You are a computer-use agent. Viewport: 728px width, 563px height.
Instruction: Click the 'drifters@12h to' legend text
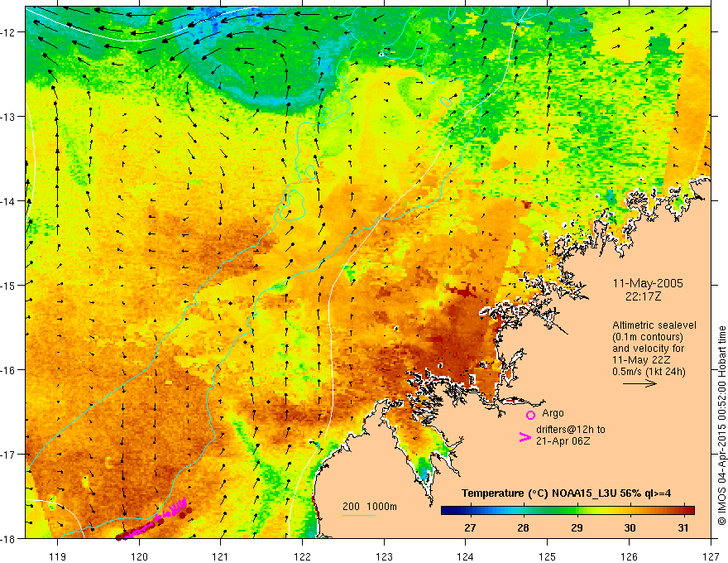point(571,430)
